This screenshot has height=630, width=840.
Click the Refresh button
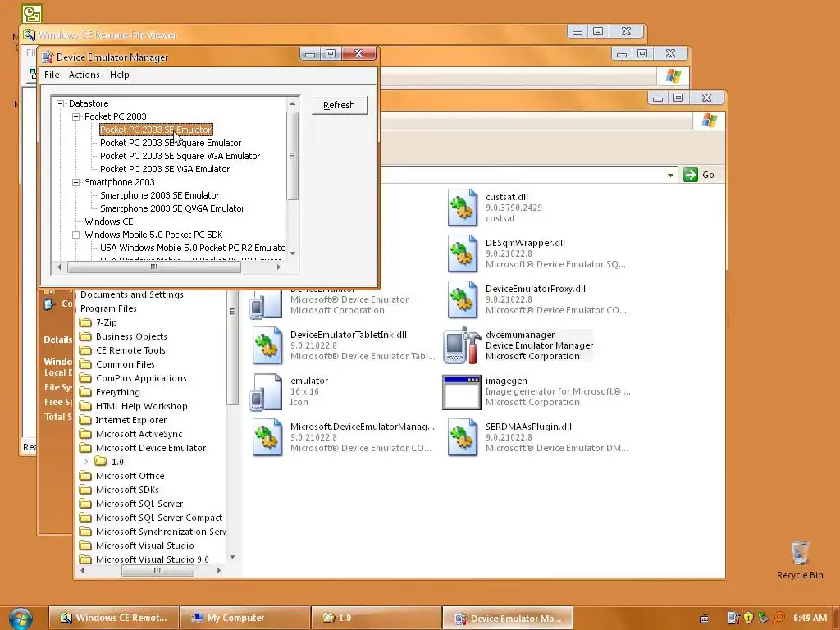click(x=340, y=105)
